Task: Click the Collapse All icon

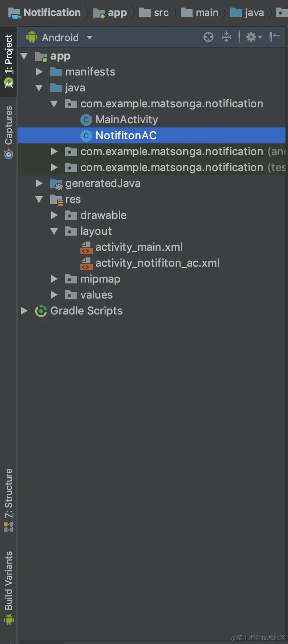Action: click(226, 37)
